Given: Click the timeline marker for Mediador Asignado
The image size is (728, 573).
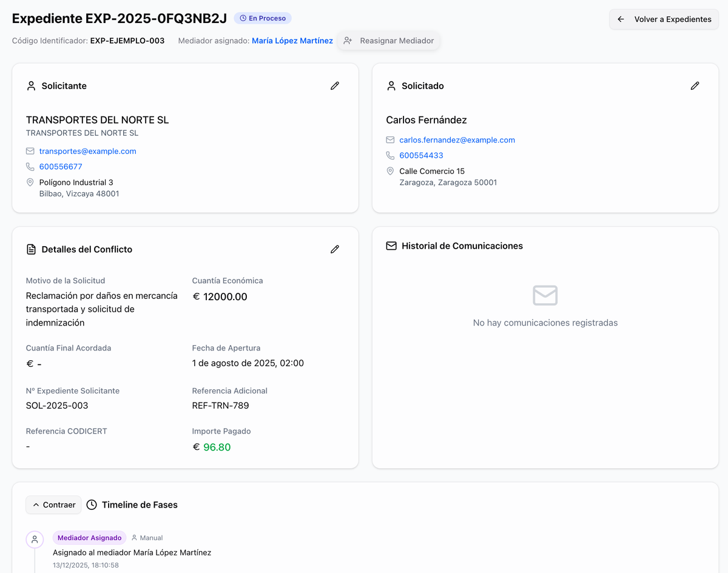Looking at the screenshot, I should [x=35, y=539].
